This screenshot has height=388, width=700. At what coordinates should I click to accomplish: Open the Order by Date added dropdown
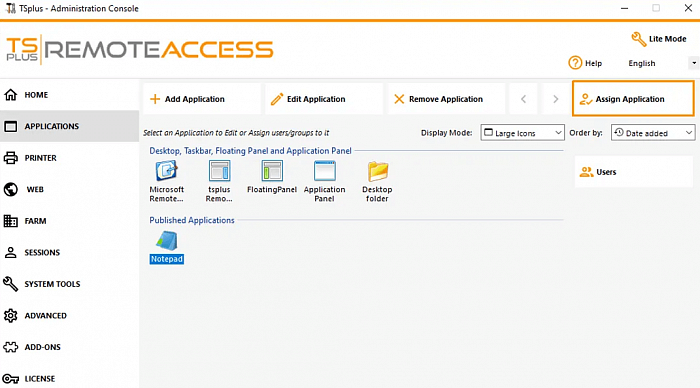tap(653, 133)
